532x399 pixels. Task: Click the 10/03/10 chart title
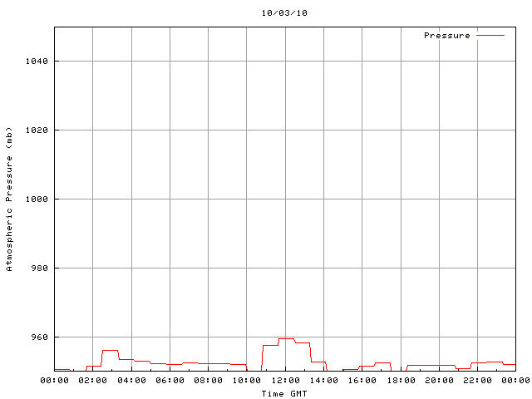[x=284, y=13]
